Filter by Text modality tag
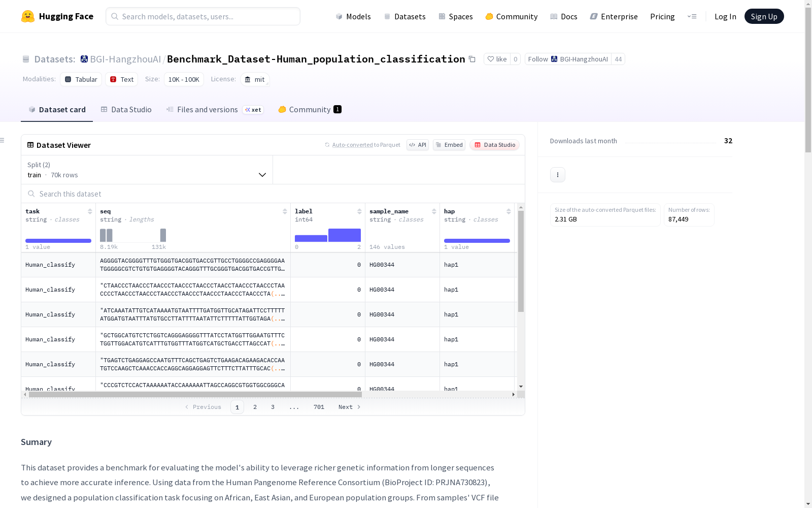This screenshot has height=508, width=812. point(122,79)
